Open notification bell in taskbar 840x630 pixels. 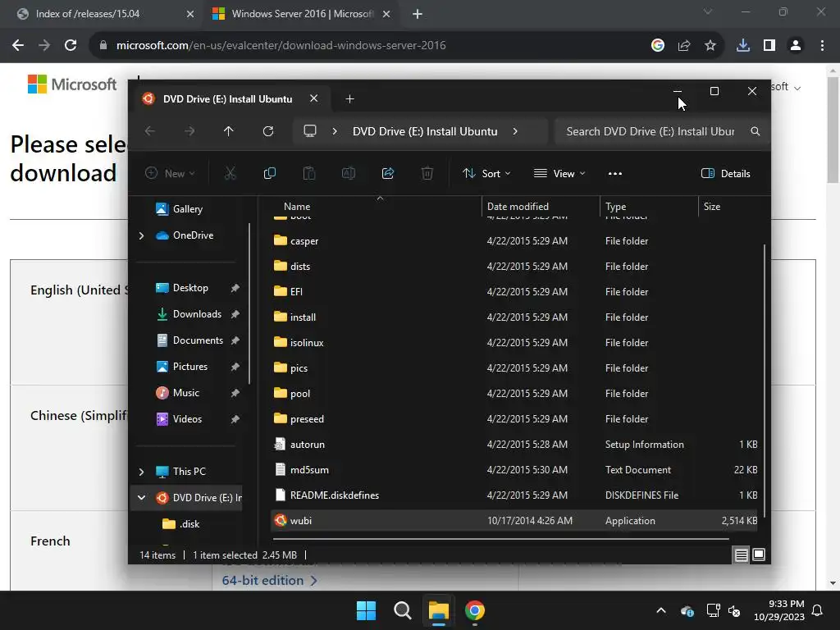818,610
